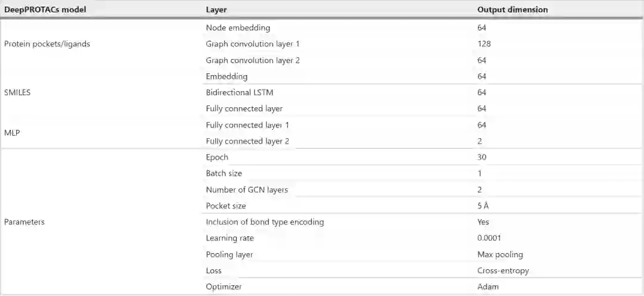Image resolution: width=644 pixels, height=296 pixels.
Task: Select the "Number of GCN layers" cell
Action: (x=246, y=189)
